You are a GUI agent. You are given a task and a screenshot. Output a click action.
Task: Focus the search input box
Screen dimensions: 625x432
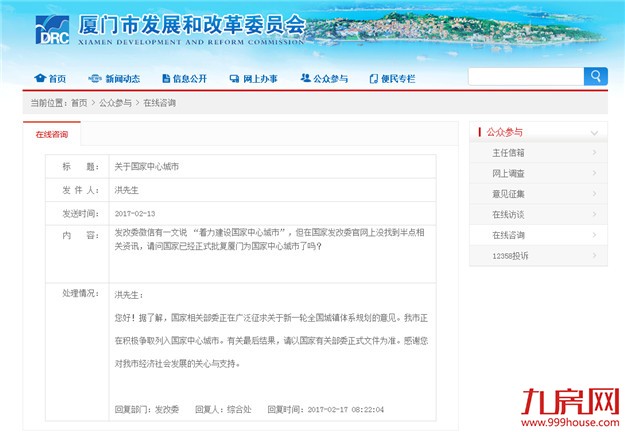click(x=526, y=76)
